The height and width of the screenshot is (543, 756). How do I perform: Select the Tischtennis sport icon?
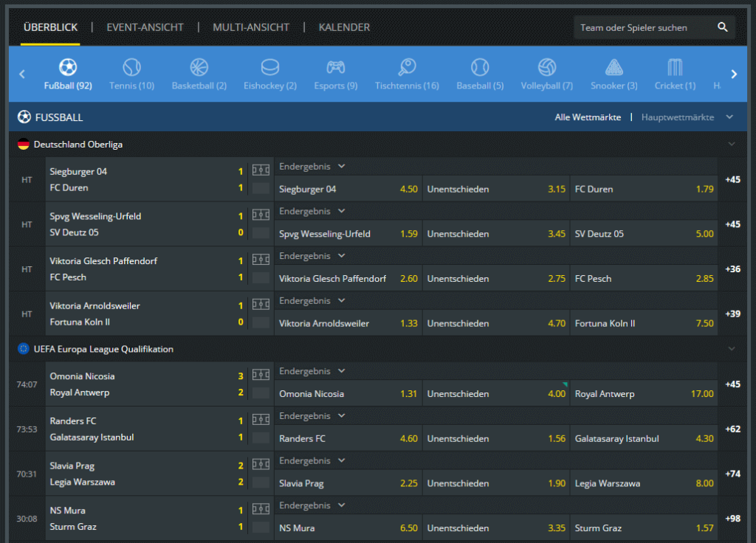point(407,67)
